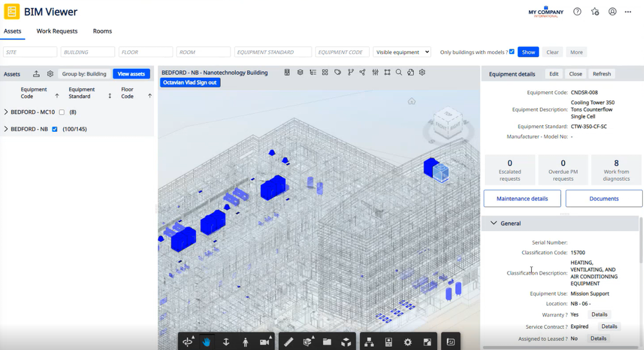The width and height of the screenshot is (644, 350).
Task: Uncheck the BEDFORD - NB checkbox
Action: coord(55,129)
